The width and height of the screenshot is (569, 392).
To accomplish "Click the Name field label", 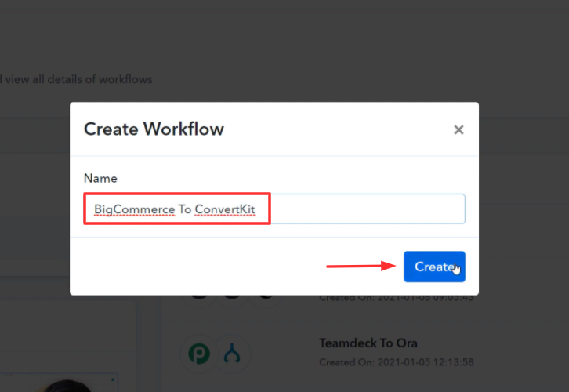I will click(100, 178).
